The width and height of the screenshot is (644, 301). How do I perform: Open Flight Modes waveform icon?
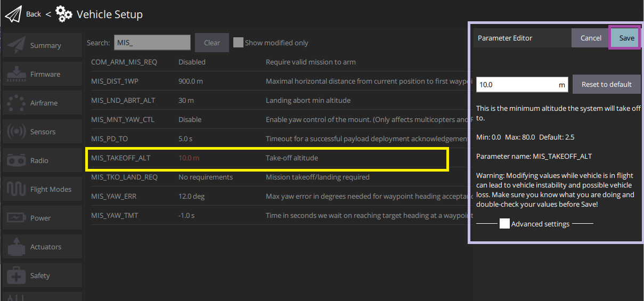point(17,189)
